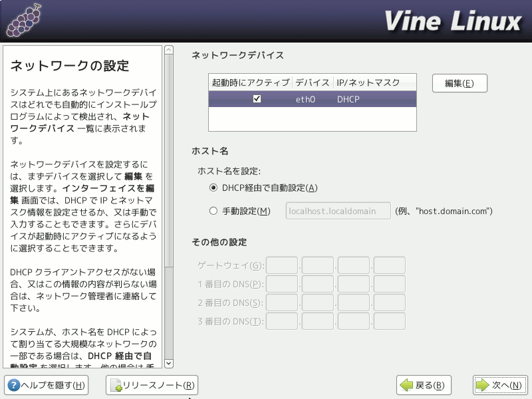The image size is (532, 399).
Task: Click help panel scrollbar down arrow
Action: point(169,363)
